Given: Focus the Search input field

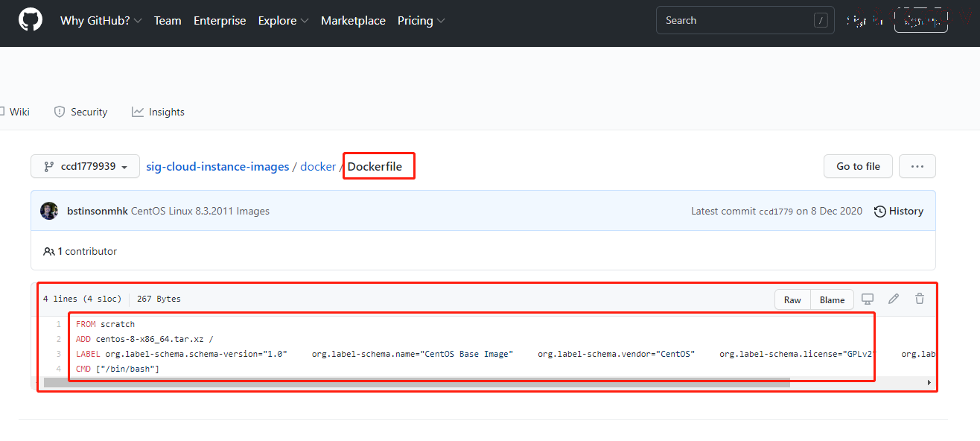Looking at the screenshot, I should [745, 21].
